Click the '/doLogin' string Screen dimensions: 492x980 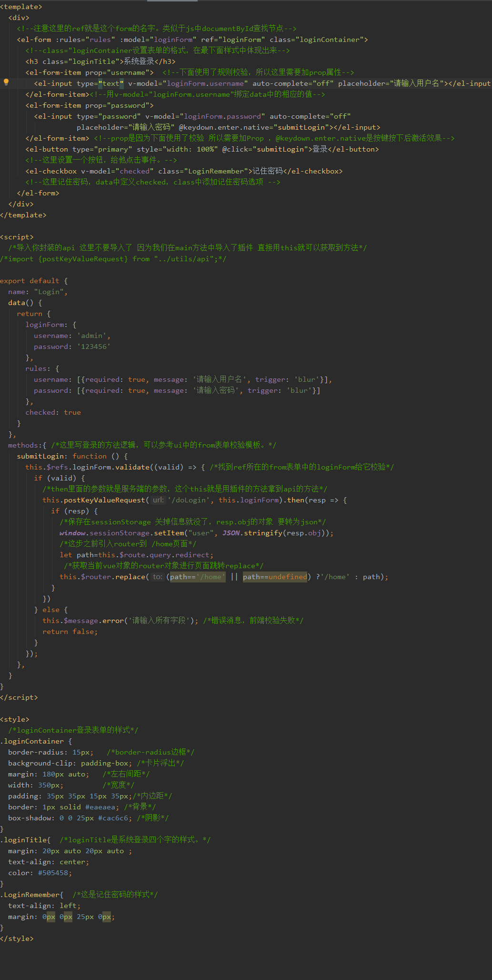[188, 500]
